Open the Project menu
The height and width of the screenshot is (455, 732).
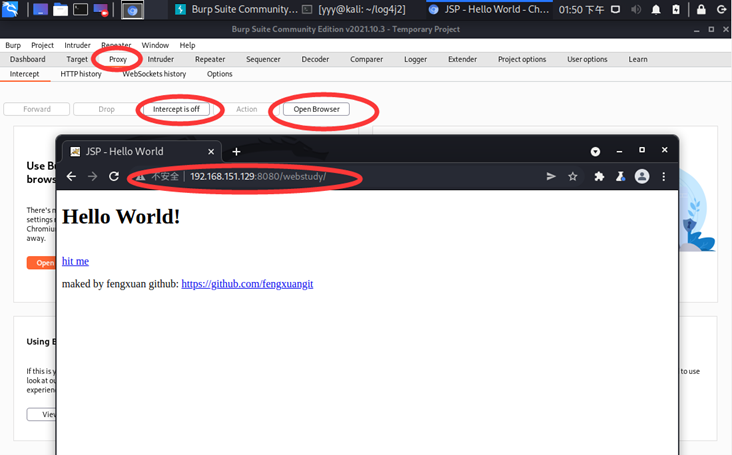42,45
